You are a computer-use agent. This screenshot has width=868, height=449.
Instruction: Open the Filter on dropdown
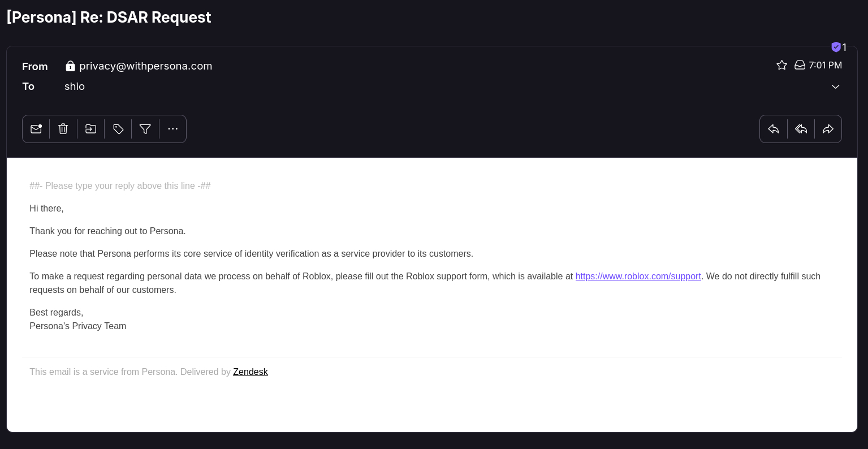point(145,129)
